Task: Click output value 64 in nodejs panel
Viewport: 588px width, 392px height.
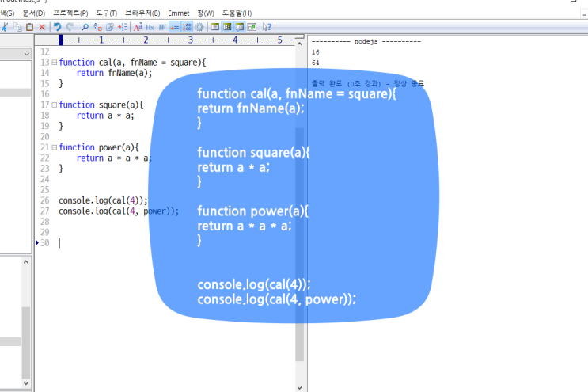Action: (x=316, y=63)
